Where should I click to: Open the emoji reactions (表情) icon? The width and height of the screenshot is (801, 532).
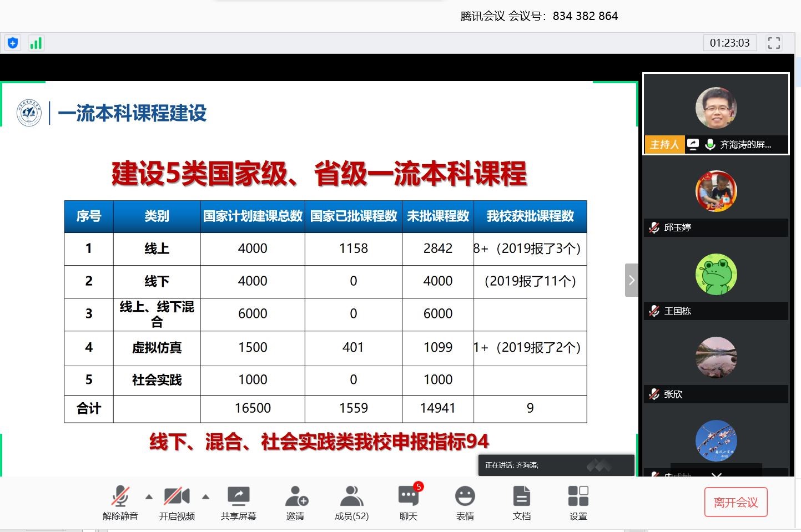pyautogui.click(x=465, y=502)
